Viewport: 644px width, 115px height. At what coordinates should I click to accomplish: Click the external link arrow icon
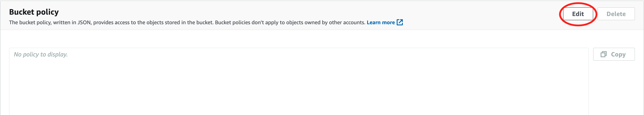(400, 22)
